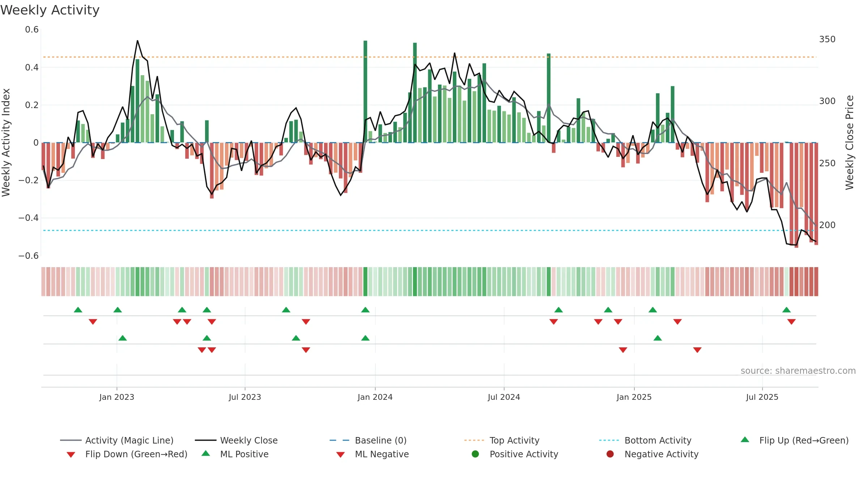This screenshot has height=488, width=868.
Task: Click the Weekly Activity Index axis title
Action: point(6,142)
